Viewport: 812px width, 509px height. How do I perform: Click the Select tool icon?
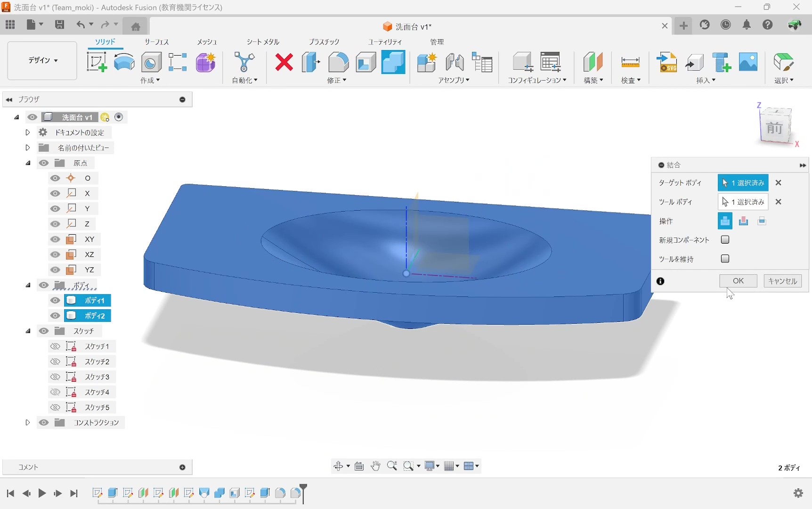click(x=784, y=62)
